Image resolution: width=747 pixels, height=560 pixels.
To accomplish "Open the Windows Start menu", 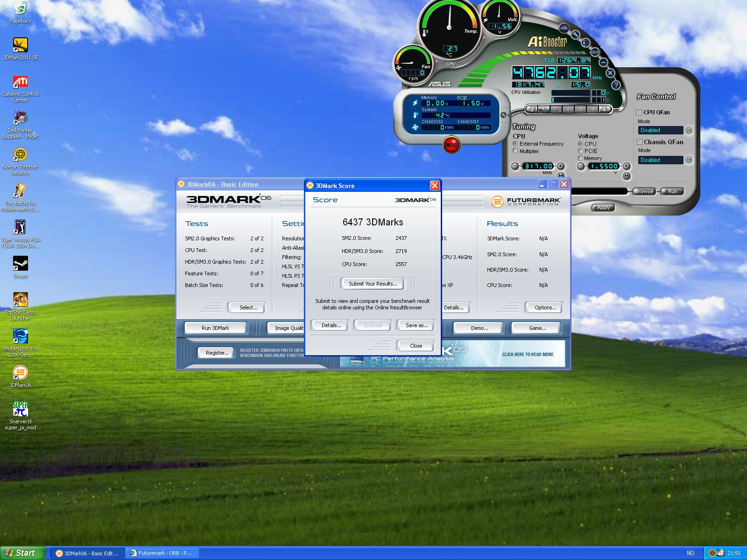I will (22, 553).
